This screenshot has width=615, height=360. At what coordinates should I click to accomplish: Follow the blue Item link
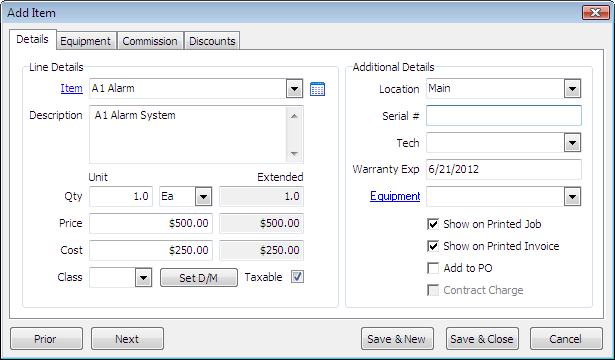71,89
